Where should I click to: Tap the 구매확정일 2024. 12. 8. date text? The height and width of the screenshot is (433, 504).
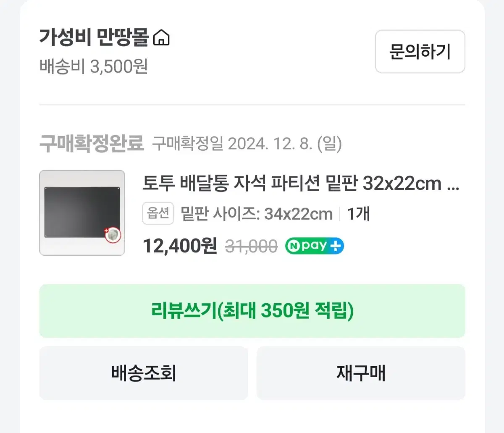247,144
